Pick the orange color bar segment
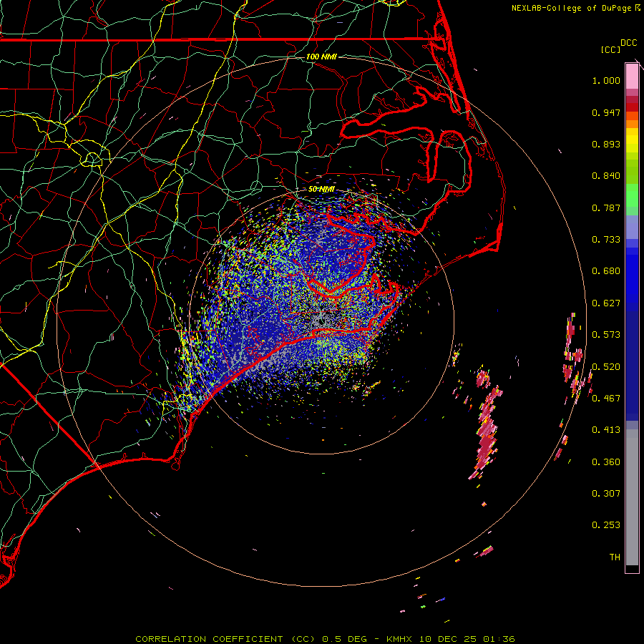Screen dimensions: 644x644 click(x=632, y=124)
